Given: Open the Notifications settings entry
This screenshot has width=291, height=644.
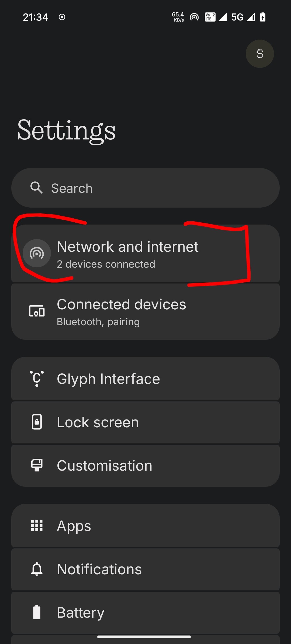Looking at the screenshot, I should [x=145, y=569].
